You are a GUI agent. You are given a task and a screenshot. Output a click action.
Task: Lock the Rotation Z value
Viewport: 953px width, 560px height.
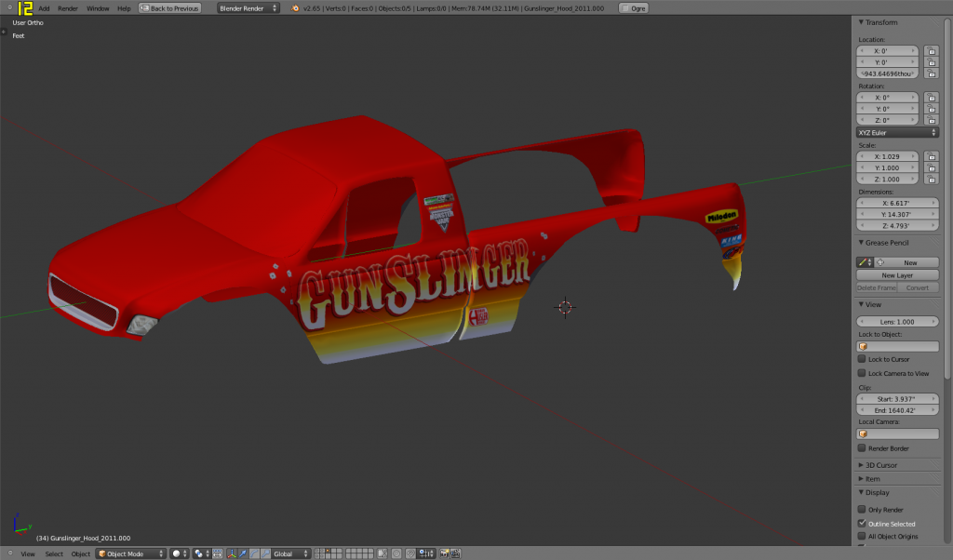pyautogui.click(x=931, y=120)
